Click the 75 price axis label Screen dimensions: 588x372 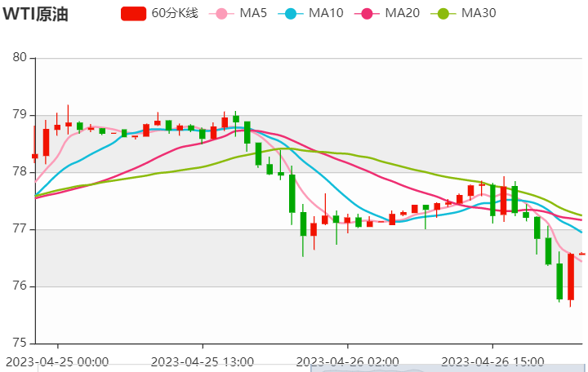click(21, 343)
